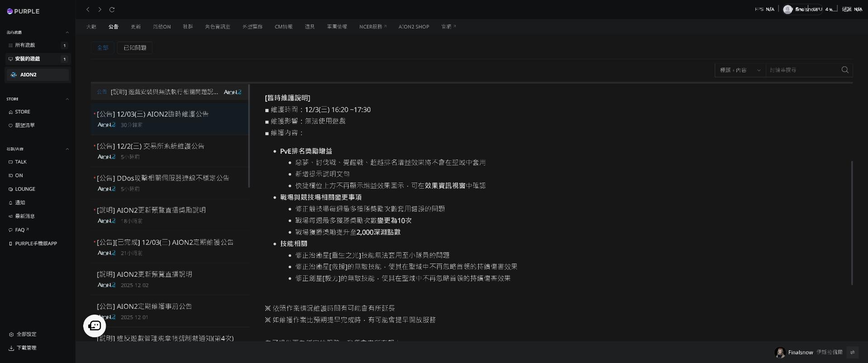Image resolution: width=868 pixels, height=363 pixels.
Task: Switch to the 社群 tab
Action: (x=188, y=27)
